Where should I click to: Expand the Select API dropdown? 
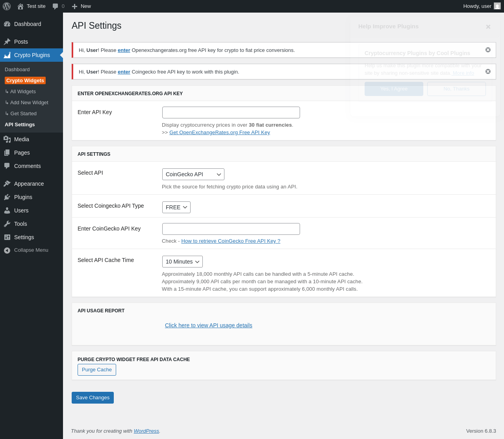(193, 174)
